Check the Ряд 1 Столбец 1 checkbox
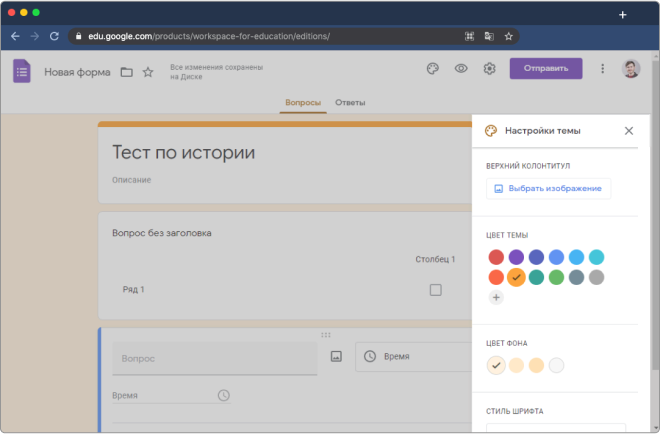The image size is (660, 434). (x=435, y=290)
